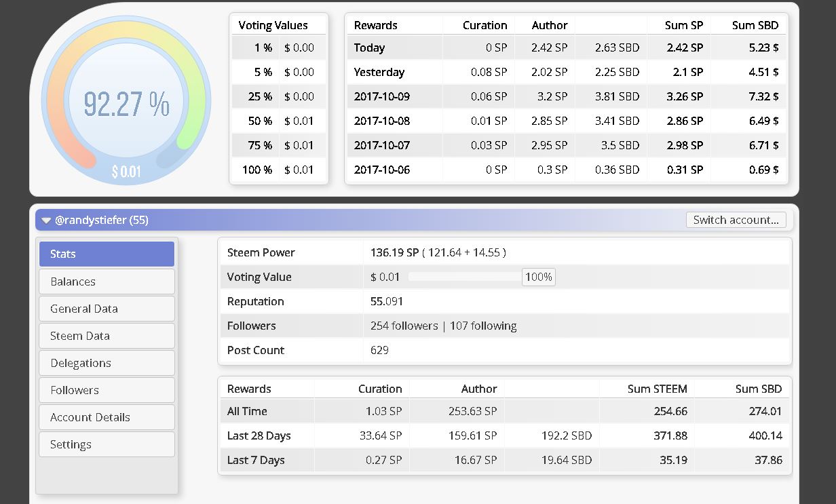Screen dimensions: 836x504
Task: Select the 75 % voting value row
Action: click(279, 145)
